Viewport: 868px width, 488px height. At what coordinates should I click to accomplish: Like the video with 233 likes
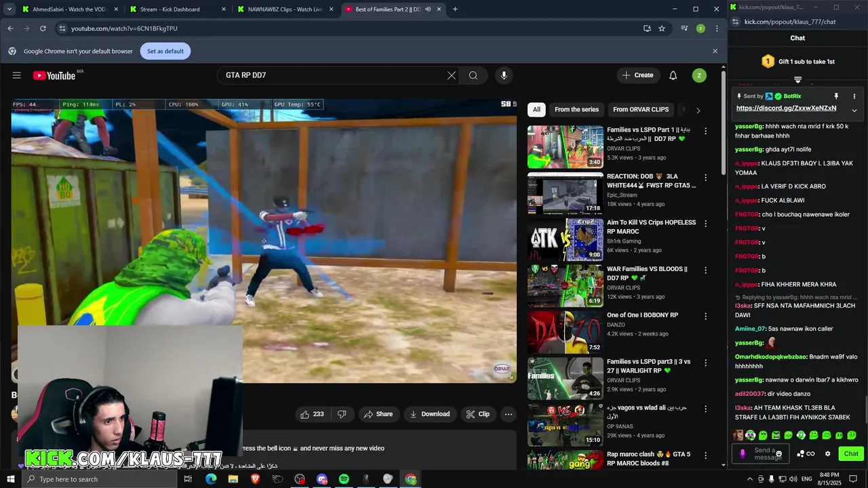[312, 414]
